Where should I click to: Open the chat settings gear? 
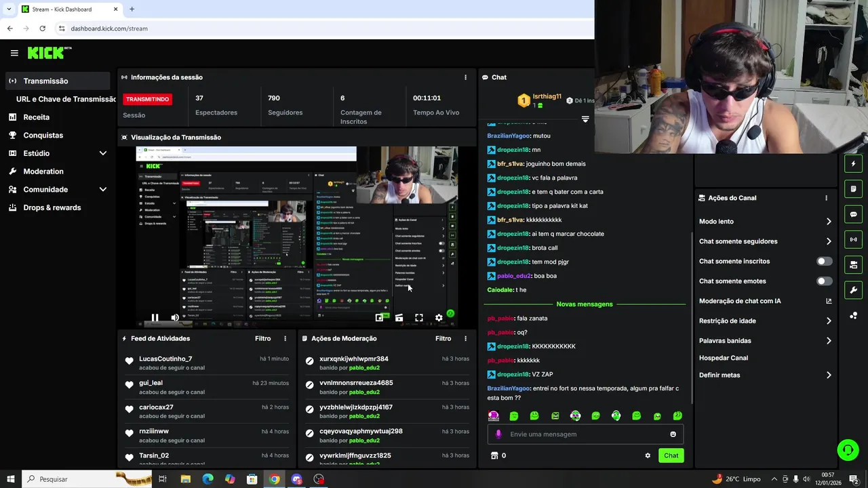648,455
